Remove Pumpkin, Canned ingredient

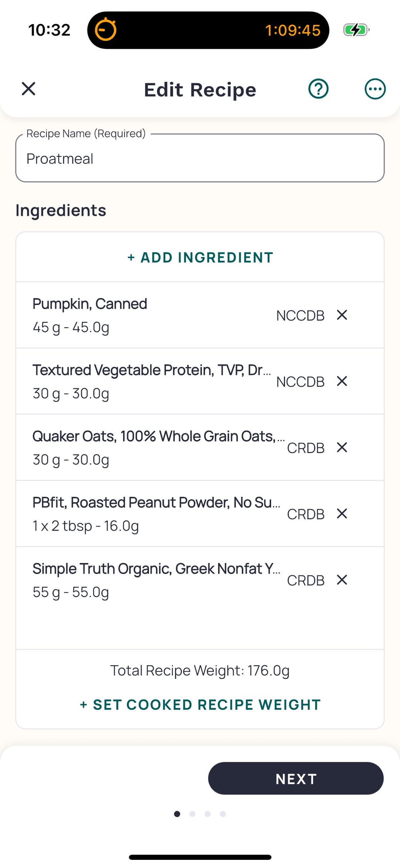click(x=342, y=315)
